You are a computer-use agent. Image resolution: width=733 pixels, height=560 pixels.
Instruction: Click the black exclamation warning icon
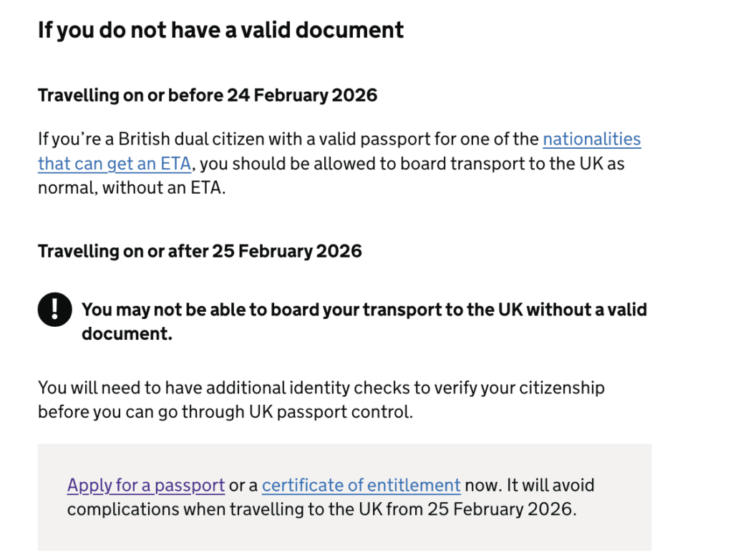click(54, 310)
